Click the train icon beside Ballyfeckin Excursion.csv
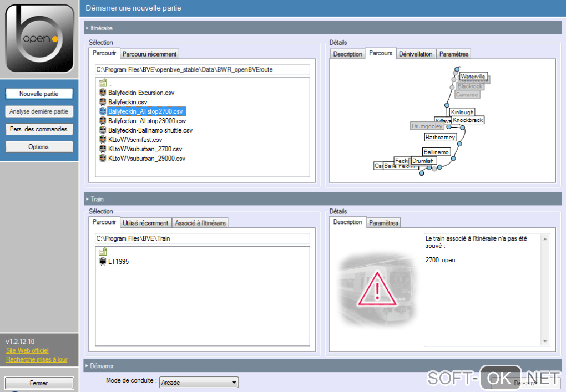The height and width of the screenshot is (392, 566). (x=103, y=93)
